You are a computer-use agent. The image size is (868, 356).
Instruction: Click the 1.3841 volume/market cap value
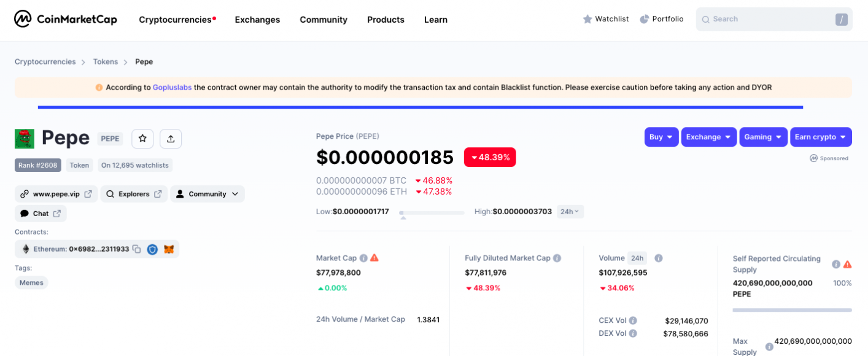click(x=428, y=320)
